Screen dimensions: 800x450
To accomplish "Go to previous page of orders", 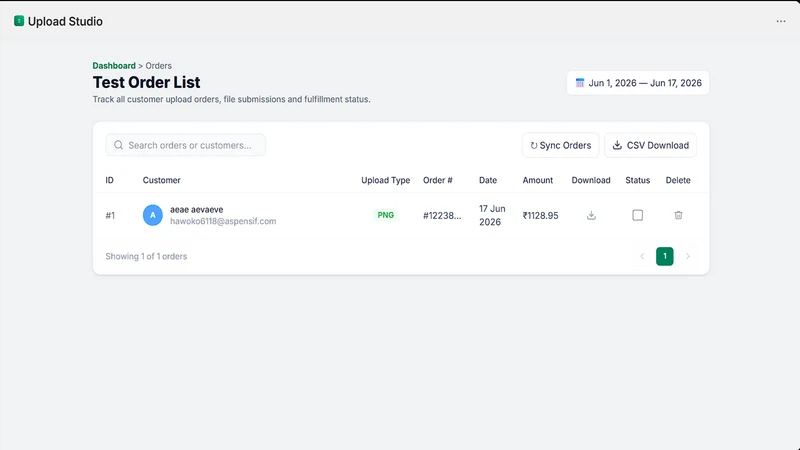I will pos(642,256).
